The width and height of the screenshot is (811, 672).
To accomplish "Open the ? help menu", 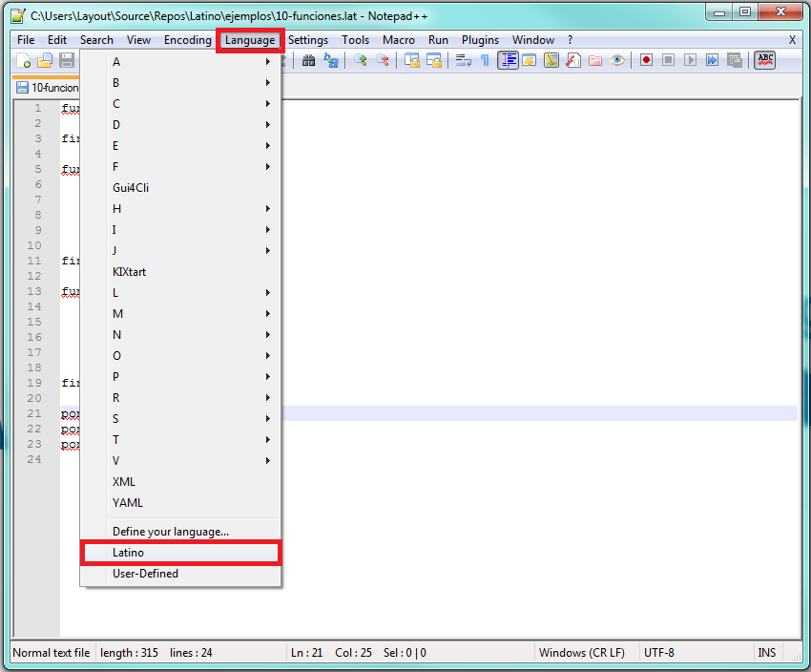I will (570, 40).
